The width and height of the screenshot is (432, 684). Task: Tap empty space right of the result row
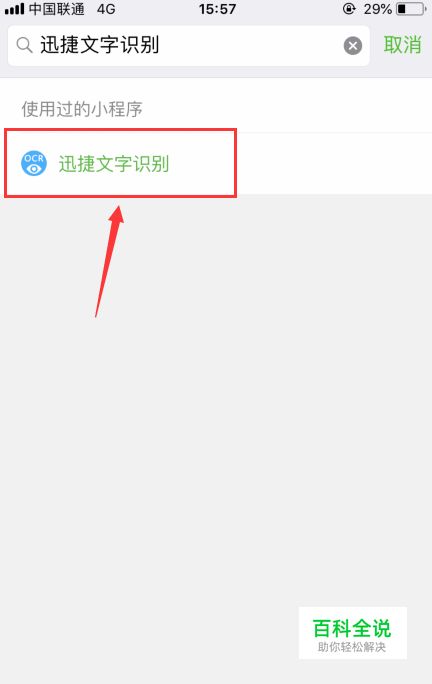coord(334,164)
